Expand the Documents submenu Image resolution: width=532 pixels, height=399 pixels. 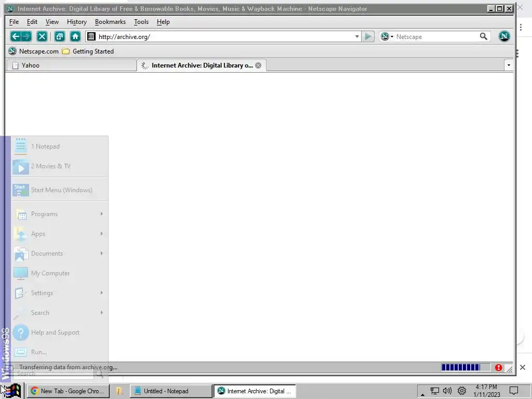pos(60,254)
